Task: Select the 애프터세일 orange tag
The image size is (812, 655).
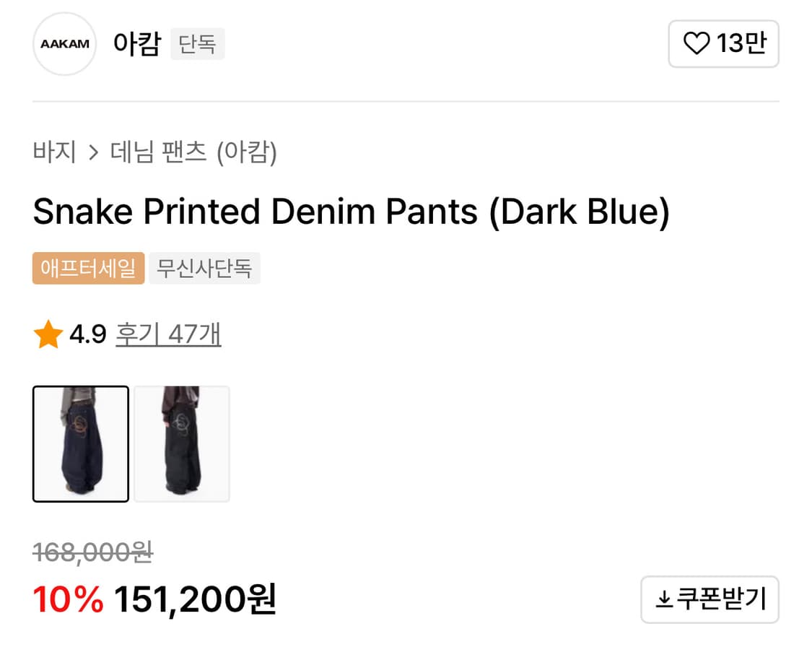Action: click(x=88, y=269)
